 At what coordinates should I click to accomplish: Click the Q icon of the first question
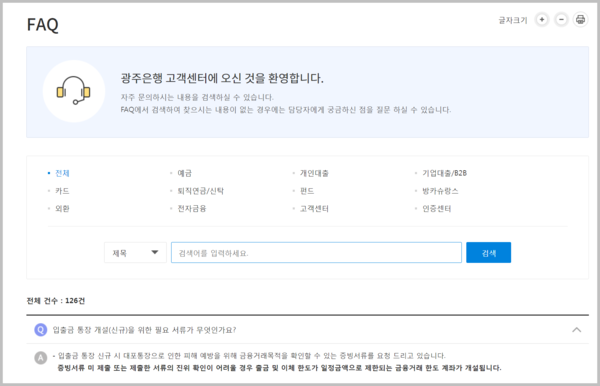point(41,330)
